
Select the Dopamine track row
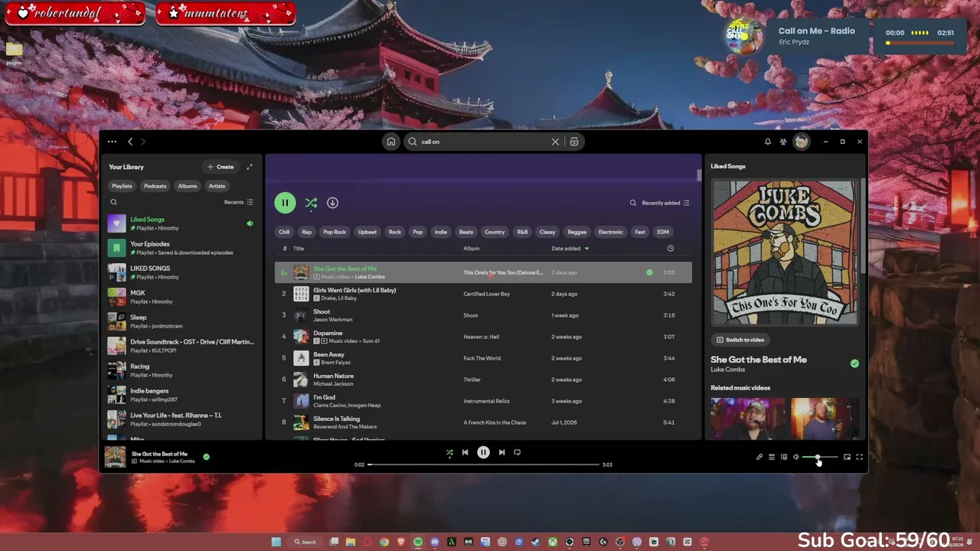(x=483, y=337)
